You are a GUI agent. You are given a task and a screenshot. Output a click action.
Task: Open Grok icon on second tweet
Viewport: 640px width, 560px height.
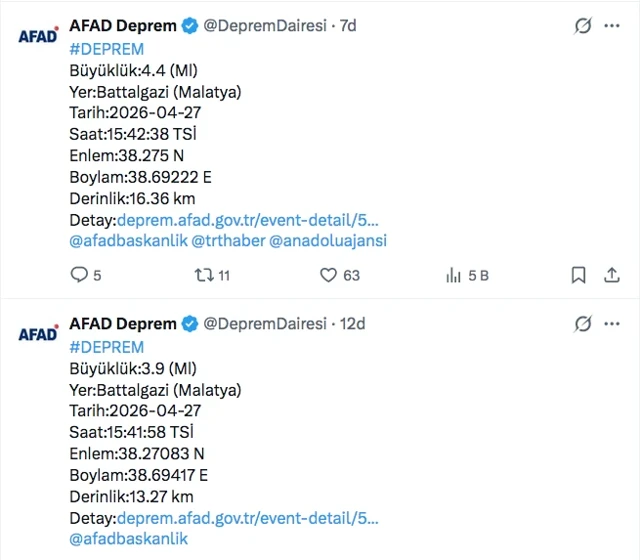pos(582,324)
